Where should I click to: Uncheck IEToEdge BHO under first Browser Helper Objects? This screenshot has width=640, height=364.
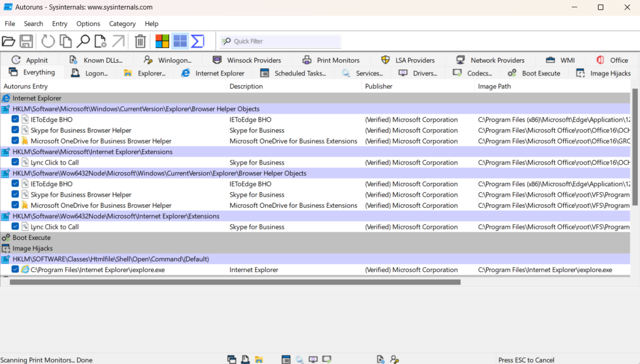tap(15, 119)
